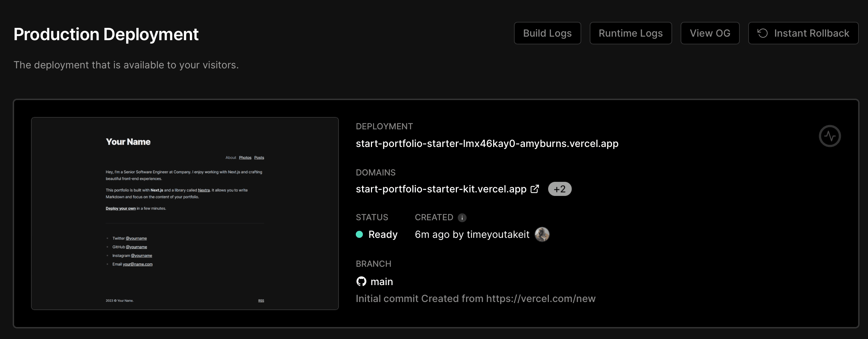Click timeyoutakeit's avatar picture
The height and width of the screenshot is (339, 868).
[542, 234]
